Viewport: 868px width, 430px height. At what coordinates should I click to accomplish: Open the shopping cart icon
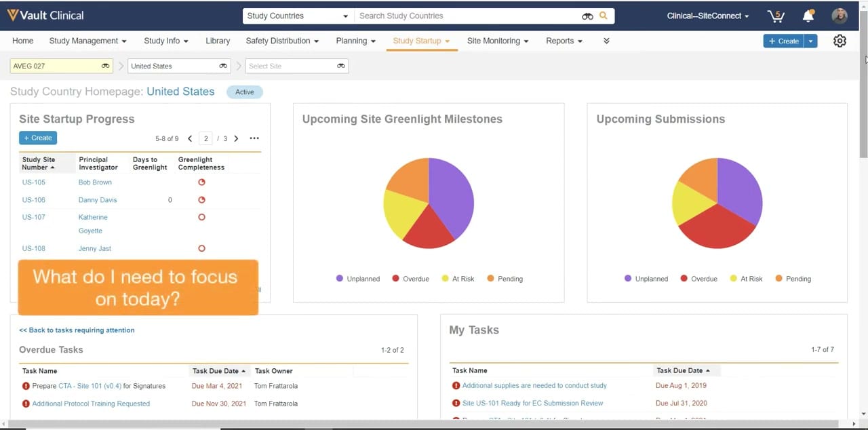[x=775, y=16]
